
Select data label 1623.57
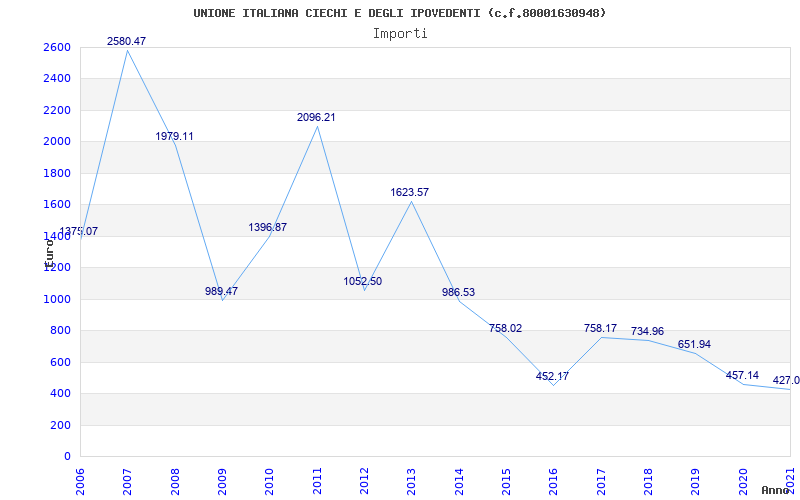pyautogui.click(x=410, y=192)
